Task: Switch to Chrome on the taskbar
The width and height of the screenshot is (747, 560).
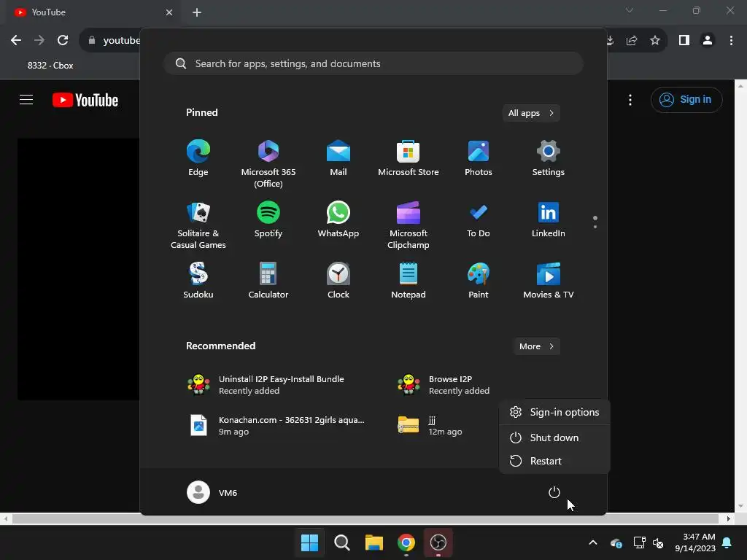Action: pos(406,542)
